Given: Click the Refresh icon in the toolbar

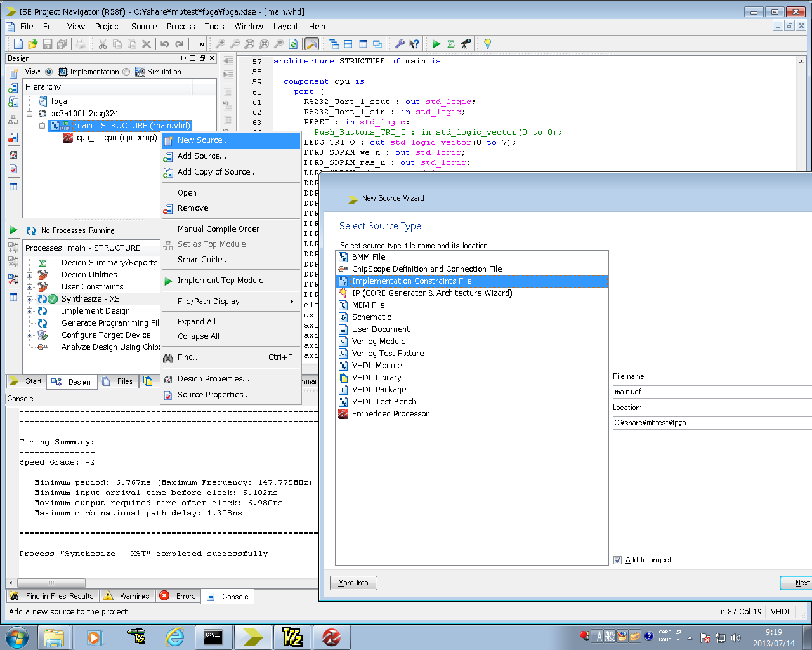Looking at the screenshot, I should pos(293,44).
